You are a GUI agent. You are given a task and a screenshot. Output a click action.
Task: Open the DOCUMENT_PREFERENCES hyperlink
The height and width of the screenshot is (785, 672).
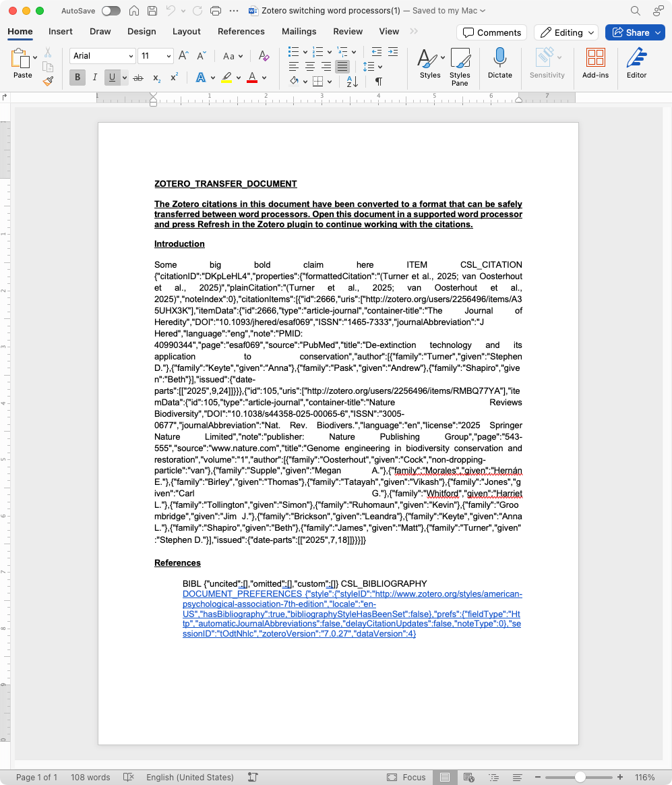pos(353,614)
